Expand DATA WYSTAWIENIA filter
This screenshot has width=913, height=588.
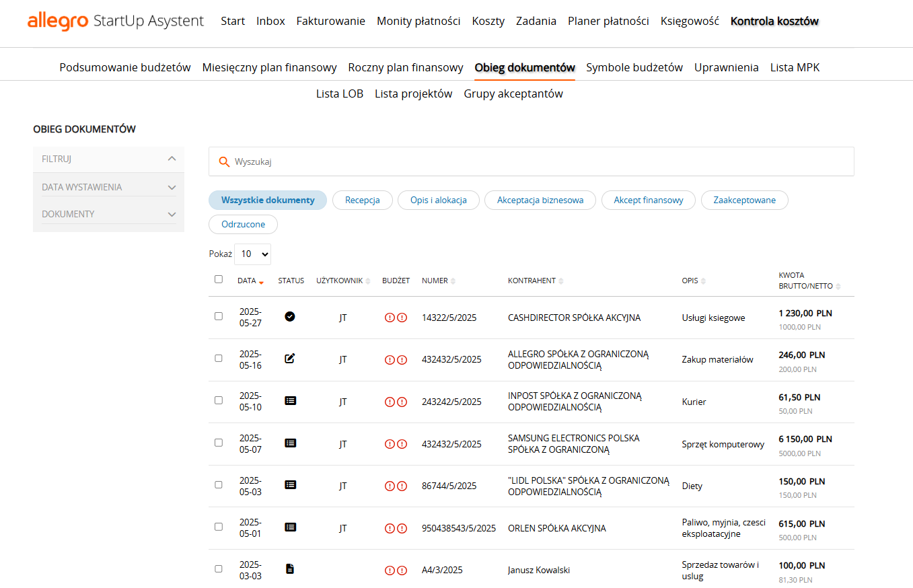pos(108,187)
